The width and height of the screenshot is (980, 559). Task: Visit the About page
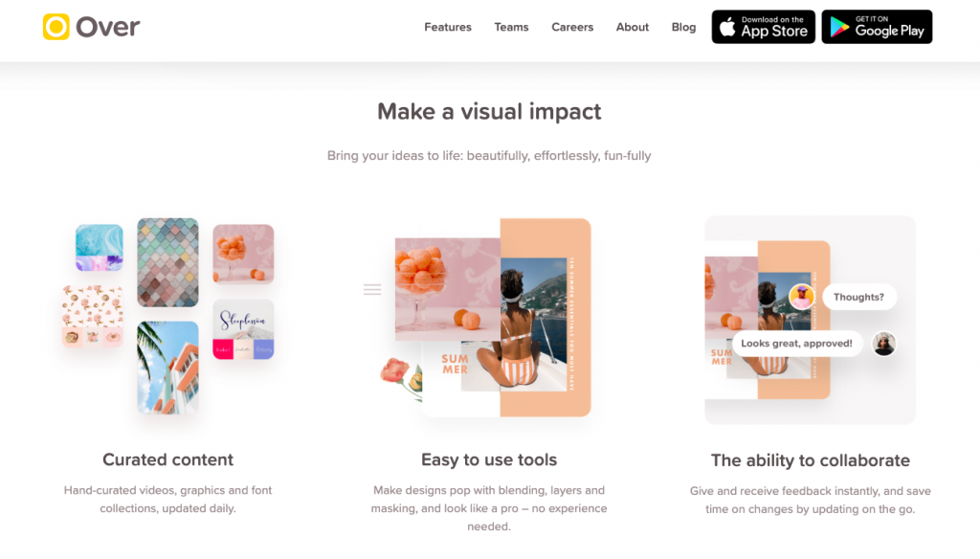click(x=632, y=27)
